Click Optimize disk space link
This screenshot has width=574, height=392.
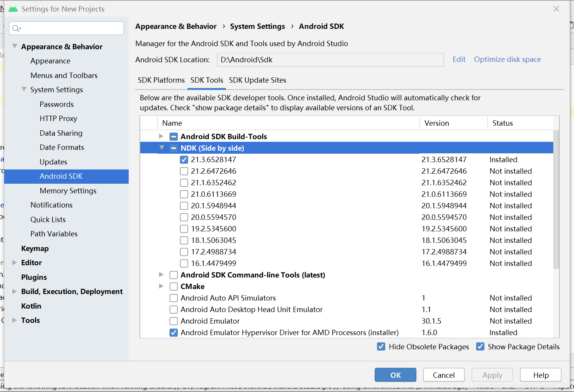point(508,59)
